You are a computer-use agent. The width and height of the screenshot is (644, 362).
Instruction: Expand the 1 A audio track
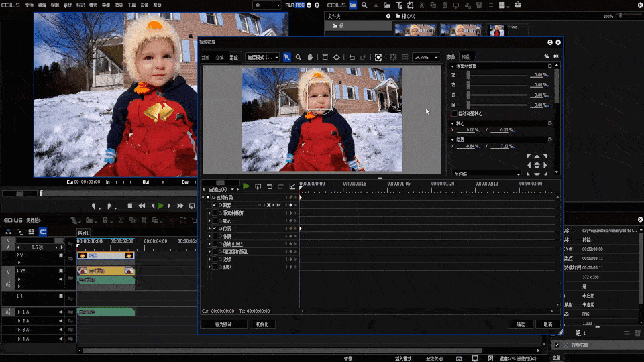19,312
